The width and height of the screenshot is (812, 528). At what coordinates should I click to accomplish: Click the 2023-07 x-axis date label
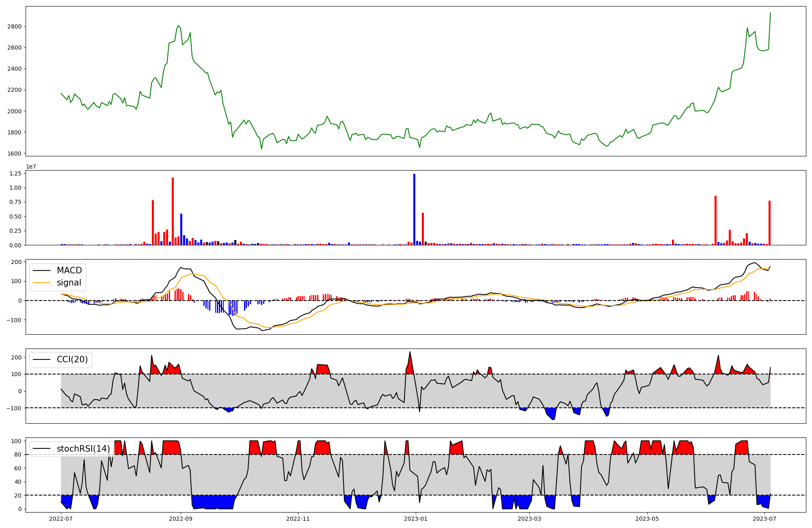tap(764, 519)
